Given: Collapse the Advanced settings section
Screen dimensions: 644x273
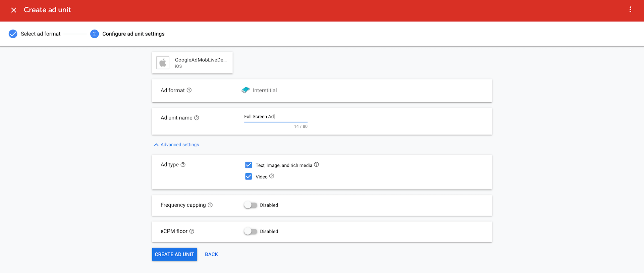Looking at the screenshot, I should tap(176, 145).
